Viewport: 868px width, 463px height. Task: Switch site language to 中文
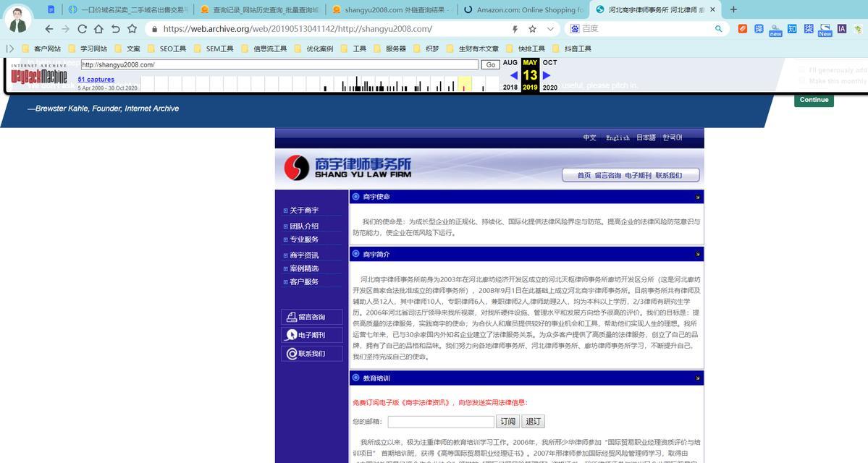[x=589, y=137]
